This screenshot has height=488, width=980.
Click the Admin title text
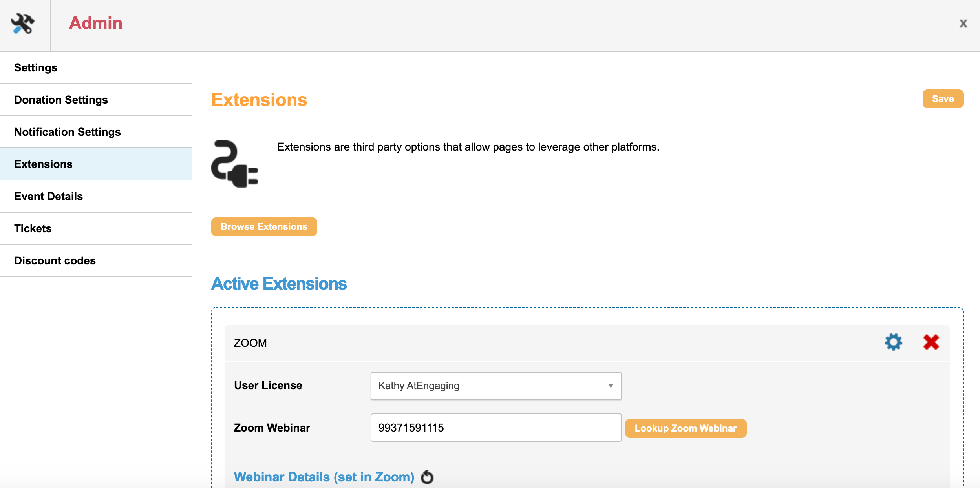[x=96, y=23]
